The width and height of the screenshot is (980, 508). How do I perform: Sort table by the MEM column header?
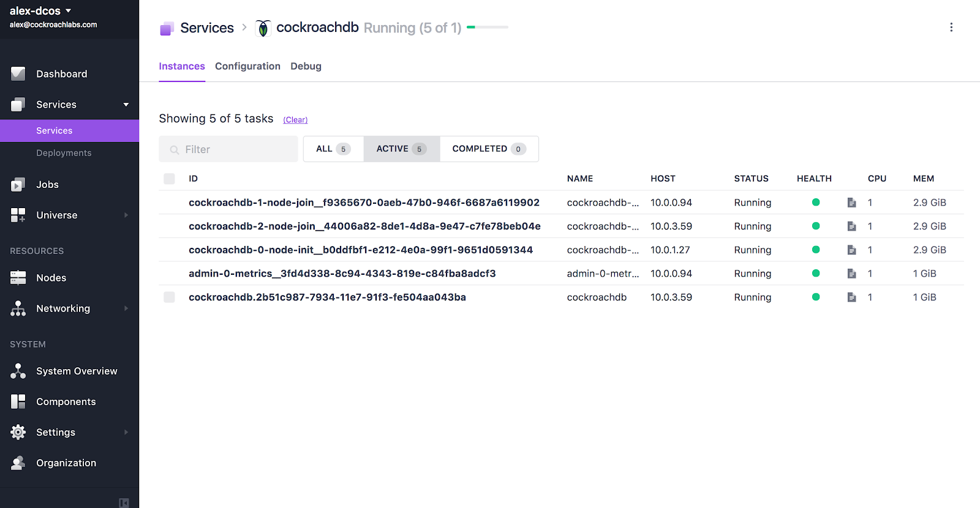924,179
